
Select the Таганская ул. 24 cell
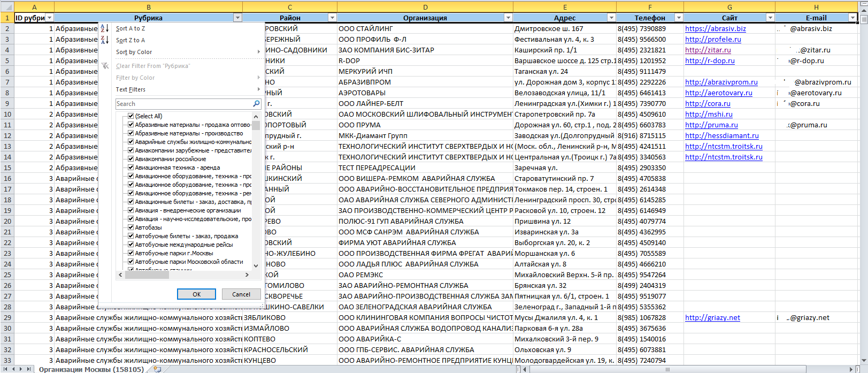[x=565, y=71]
